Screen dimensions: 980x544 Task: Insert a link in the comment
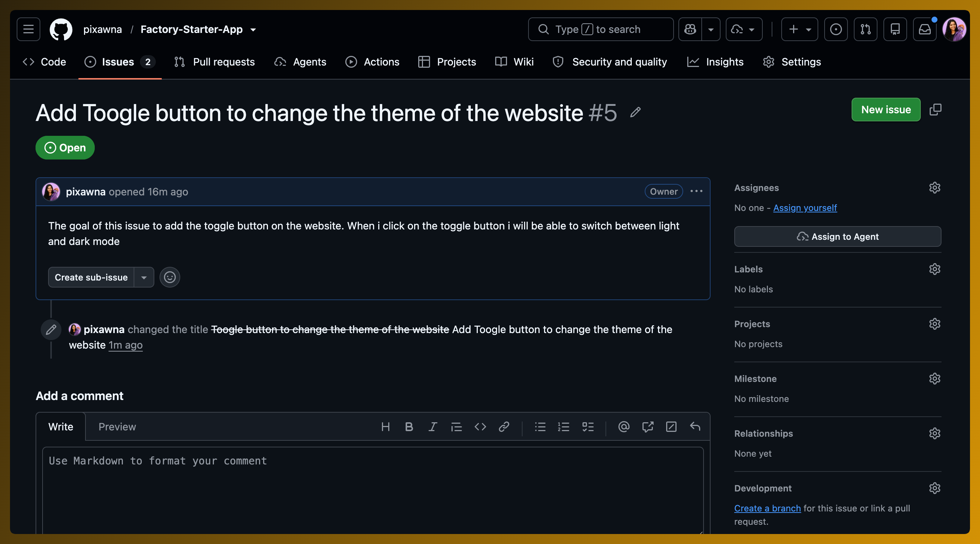[504, 426]
